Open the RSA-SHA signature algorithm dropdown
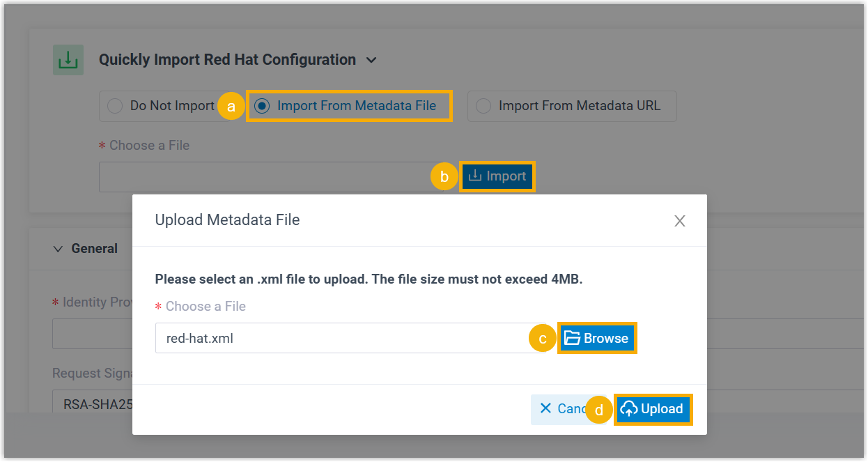 (93, 403)
